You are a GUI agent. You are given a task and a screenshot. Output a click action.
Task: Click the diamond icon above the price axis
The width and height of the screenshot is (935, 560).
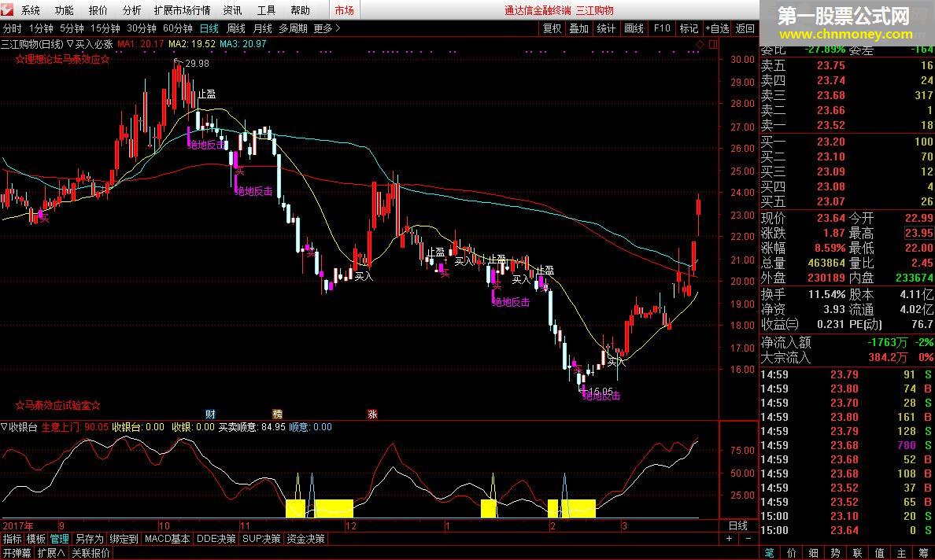pos(700,45)
